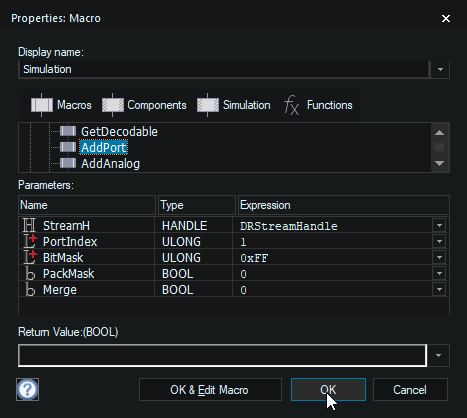Switch to the Components tab
467x418 pixels.
144,105
